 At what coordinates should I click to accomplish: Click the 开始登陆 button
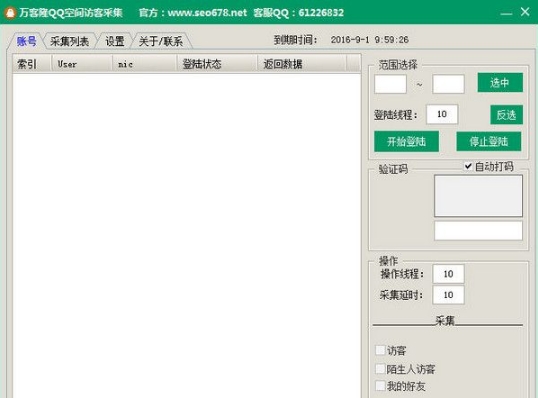pyautogui.click(x=406, y=141)
